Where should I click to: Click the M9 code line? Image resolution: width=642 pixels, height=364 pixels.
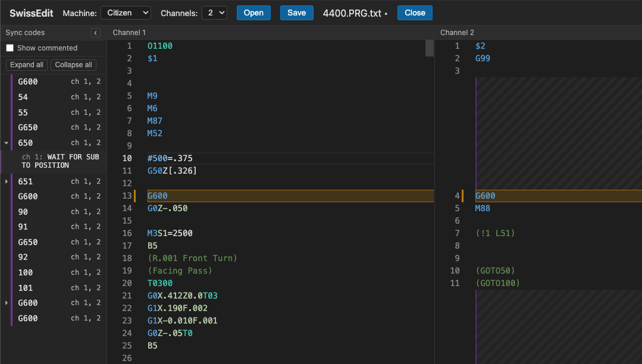(152, 96)
